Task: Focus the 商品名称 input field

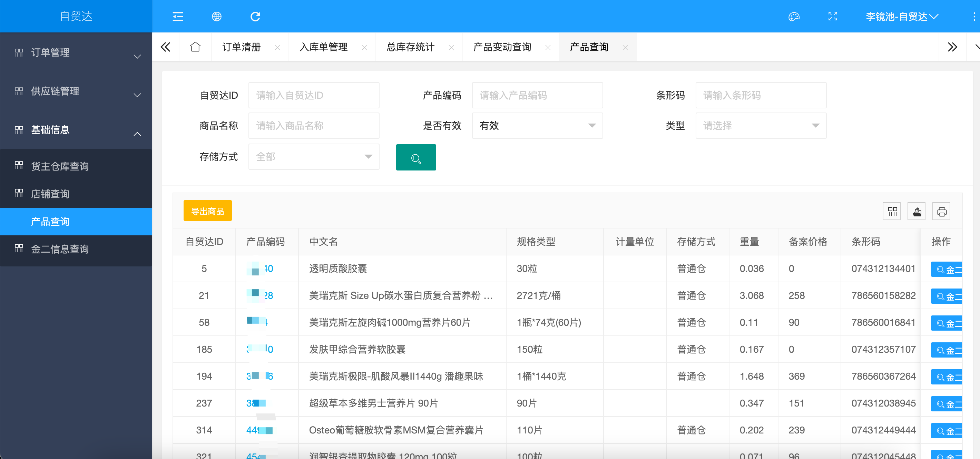Action: pyautogui.click(x=314, y=126)
